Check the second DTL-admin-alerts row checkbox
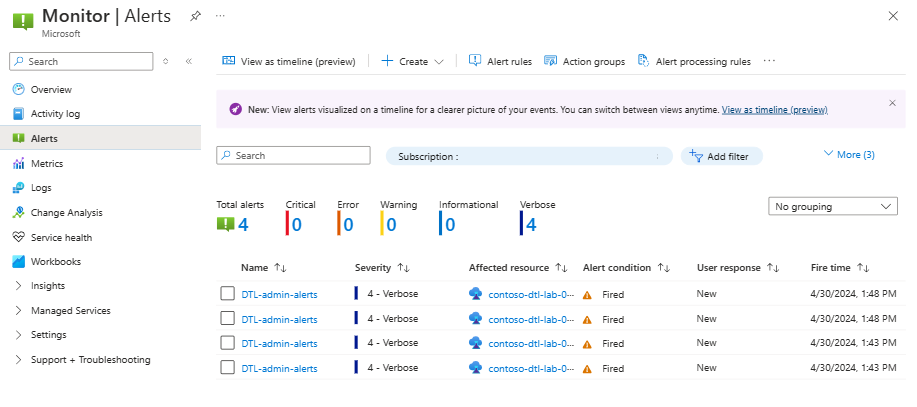 (x=227, y=318)
